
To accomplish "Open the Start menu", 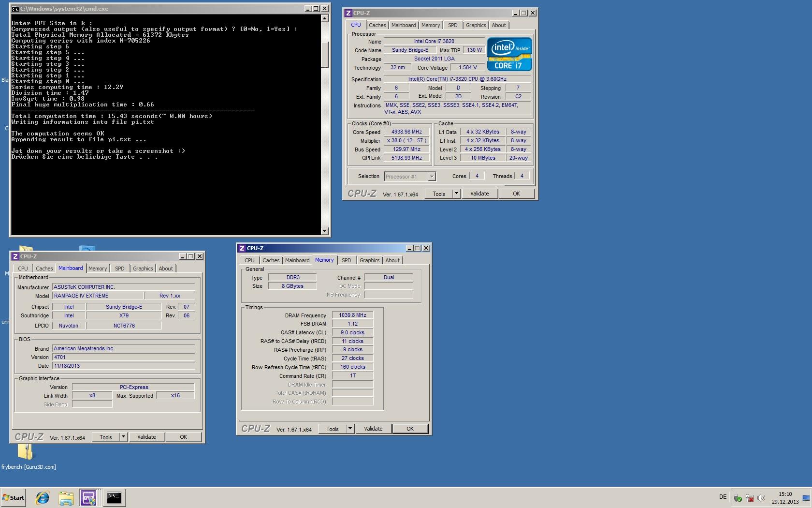I will [x=14, y=497].
